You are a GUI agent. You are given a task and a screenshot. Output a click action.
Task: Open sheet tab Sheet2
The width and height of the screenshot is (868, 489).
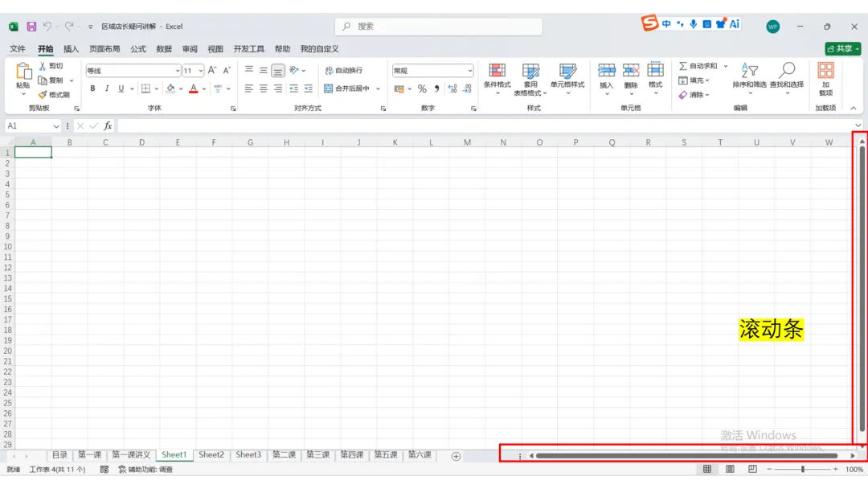pyautogui.click(x=211, y=454)
